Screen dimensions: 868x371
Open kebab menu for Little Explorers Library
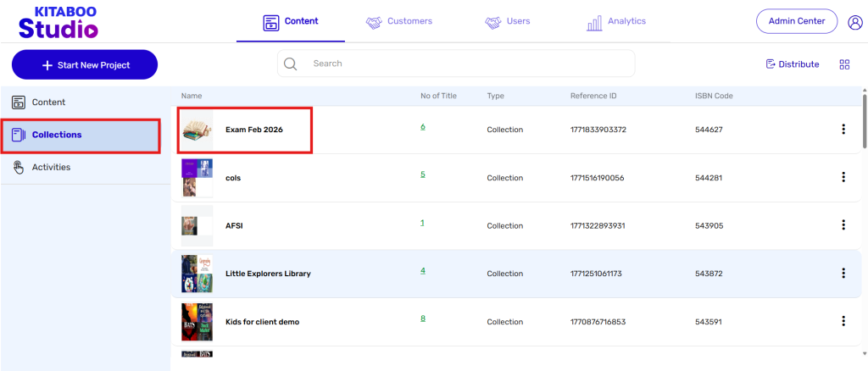click(843, 273)
